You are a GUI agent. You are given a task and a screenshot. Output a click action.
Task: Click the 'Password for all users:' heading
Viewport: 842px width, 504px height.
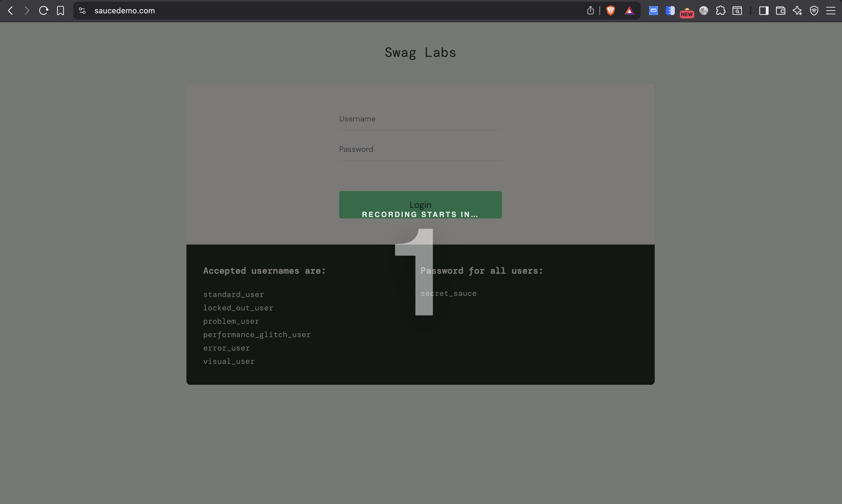[x=482, y=271]
